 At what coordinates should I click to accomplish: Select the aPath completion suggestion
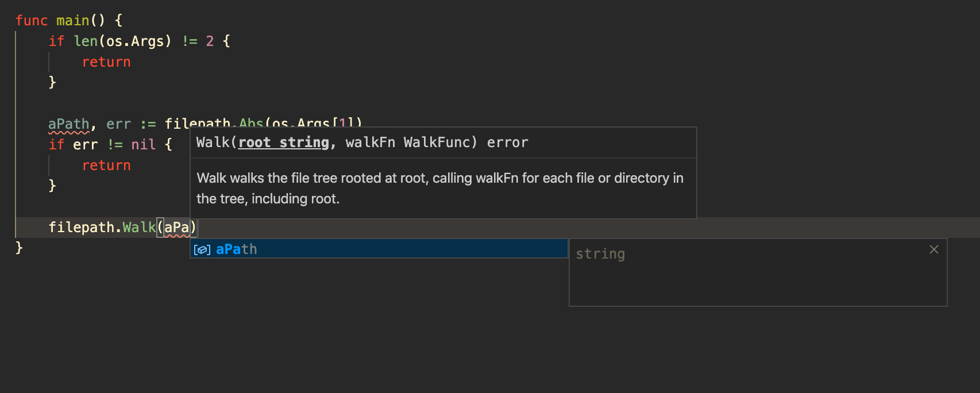coord(236,249)
